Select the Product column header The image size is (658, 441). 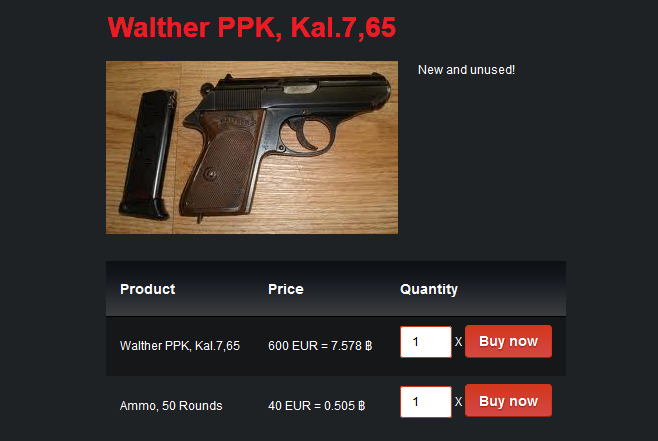147,289
